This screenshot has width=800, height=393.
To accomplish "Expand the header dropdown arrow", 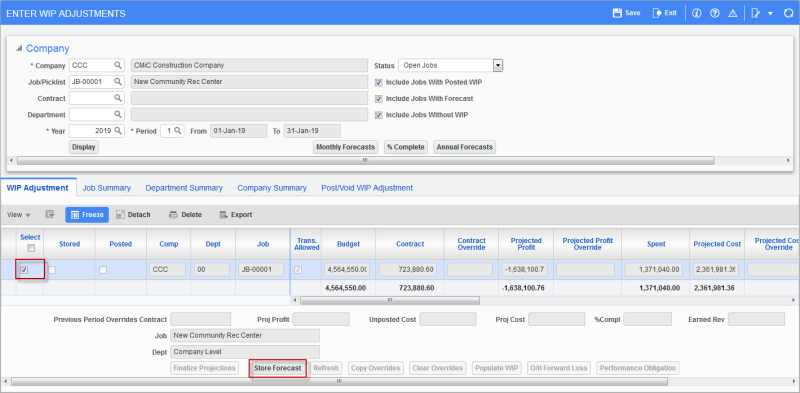I will click(770, 13).
